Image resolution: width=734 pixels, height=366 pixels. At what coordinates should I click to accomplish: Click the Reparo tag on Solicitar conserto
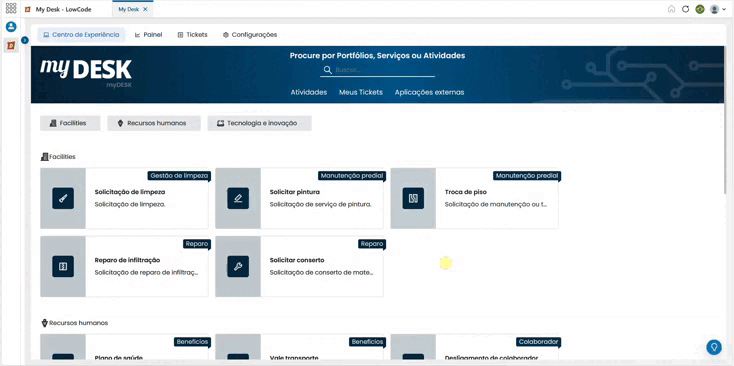pyautogui.click(x=372, y=243)
